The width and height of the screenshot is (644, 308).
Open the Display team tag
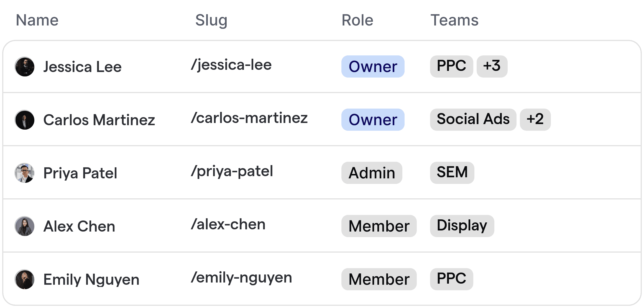coord(462,226)
